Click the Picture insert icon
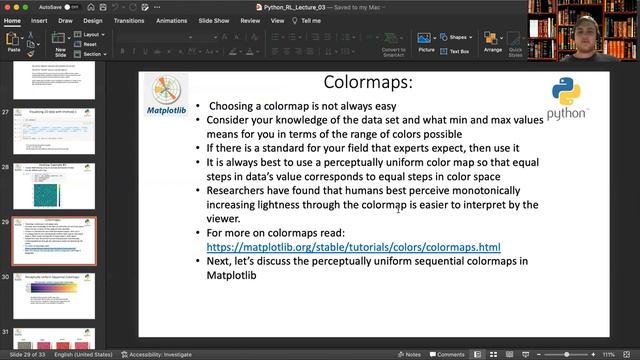This screenshot has width=640, height=360. pyautogui.click(x=424, y=38)
